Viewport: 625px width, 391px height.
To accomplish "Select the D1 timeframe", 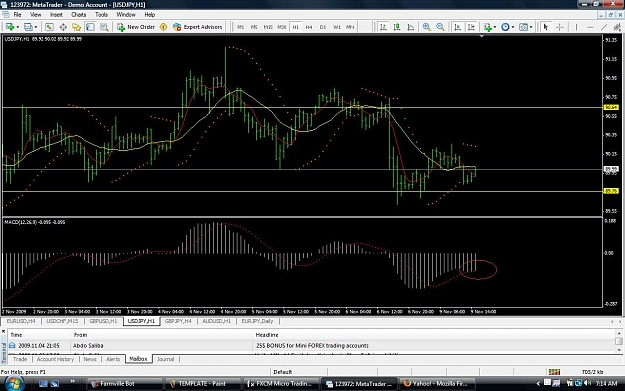I will click(x=323, y=27).
